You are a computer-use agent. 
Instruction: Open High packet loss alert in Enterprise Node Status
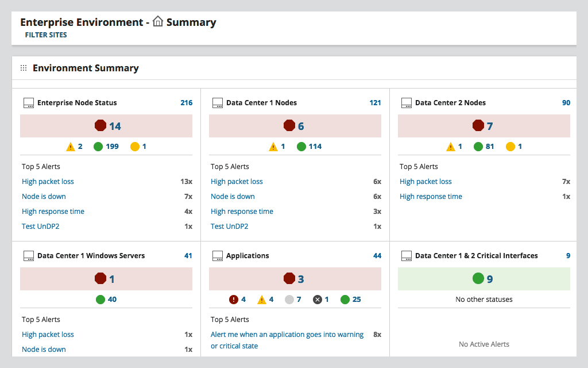[x=48, y=181]
